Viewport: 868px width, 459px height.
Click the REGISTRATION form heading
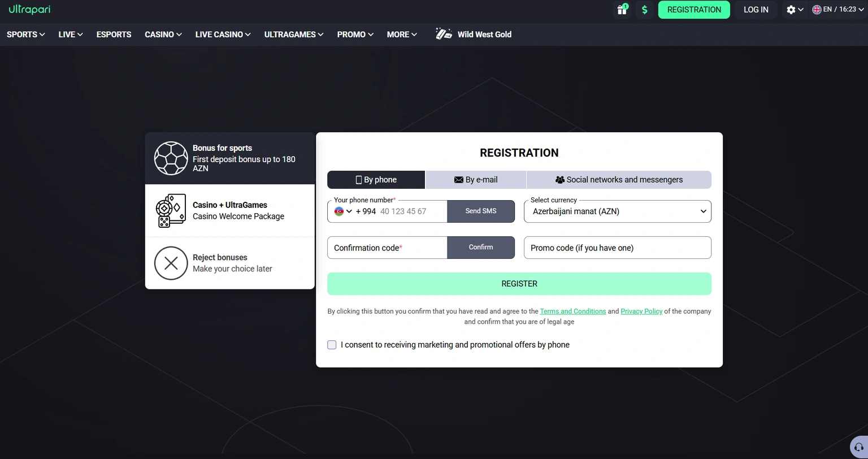click(519, 153)
